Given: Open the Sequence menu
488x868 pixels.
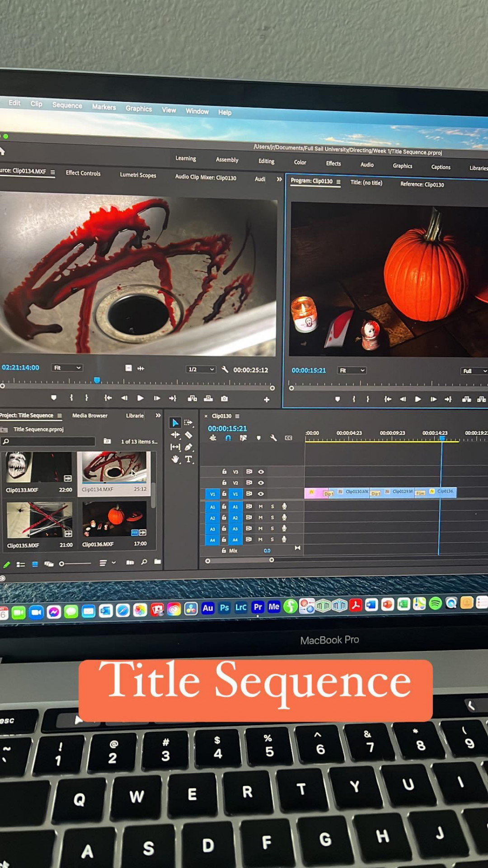Looking at the screenshot, I should (67, 105).
